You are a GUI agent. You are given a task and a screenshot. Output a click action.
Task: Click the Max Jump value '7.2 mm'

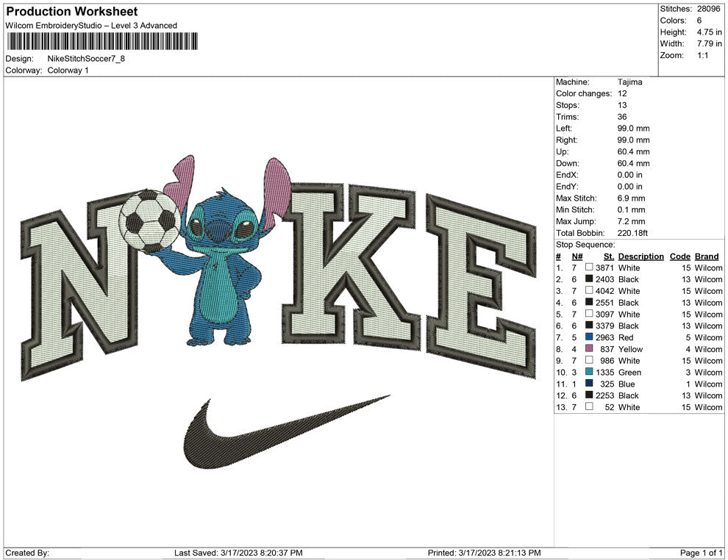coord(632,221)
